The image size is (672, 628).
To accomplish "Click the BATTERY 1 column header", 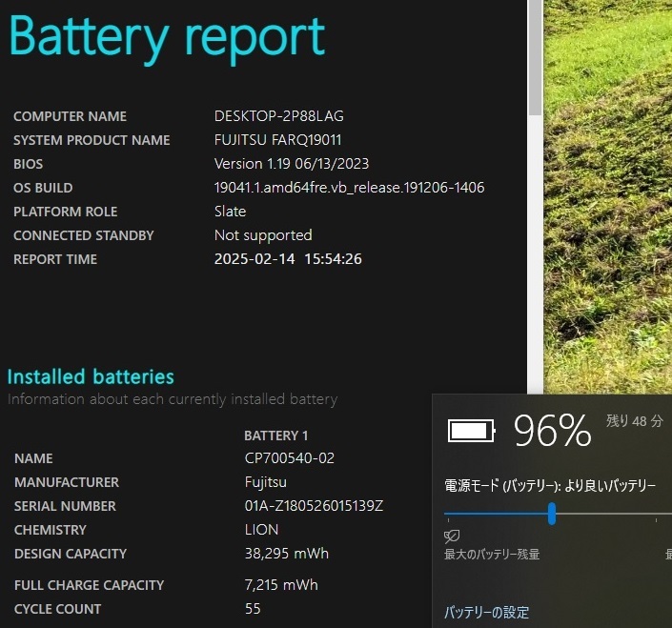I will point(276,436).
